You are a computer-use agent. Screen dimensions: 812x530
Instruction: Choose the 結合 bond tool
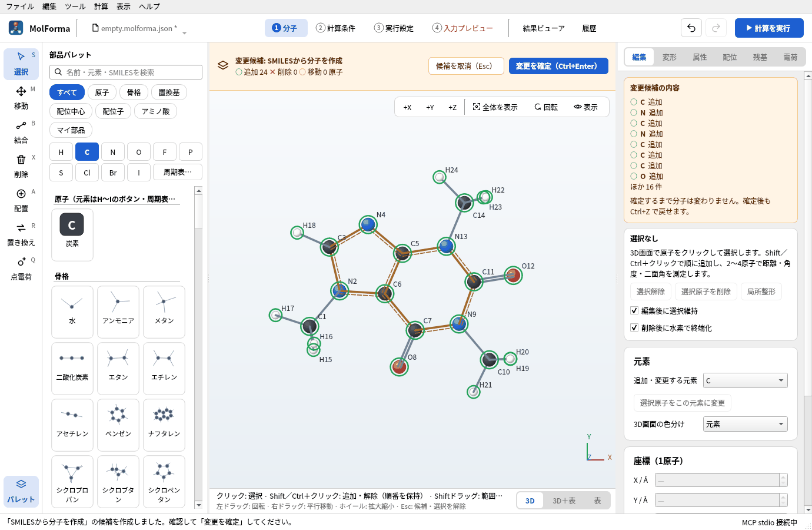(x=21, y=132)
